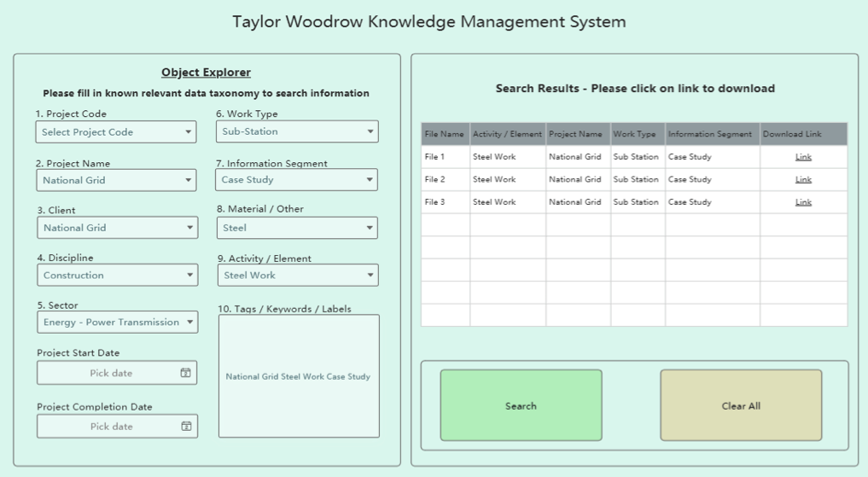This screenshot has width=868, height=477.
Task: Select the File 1 cell
Action: click(445, 157)
